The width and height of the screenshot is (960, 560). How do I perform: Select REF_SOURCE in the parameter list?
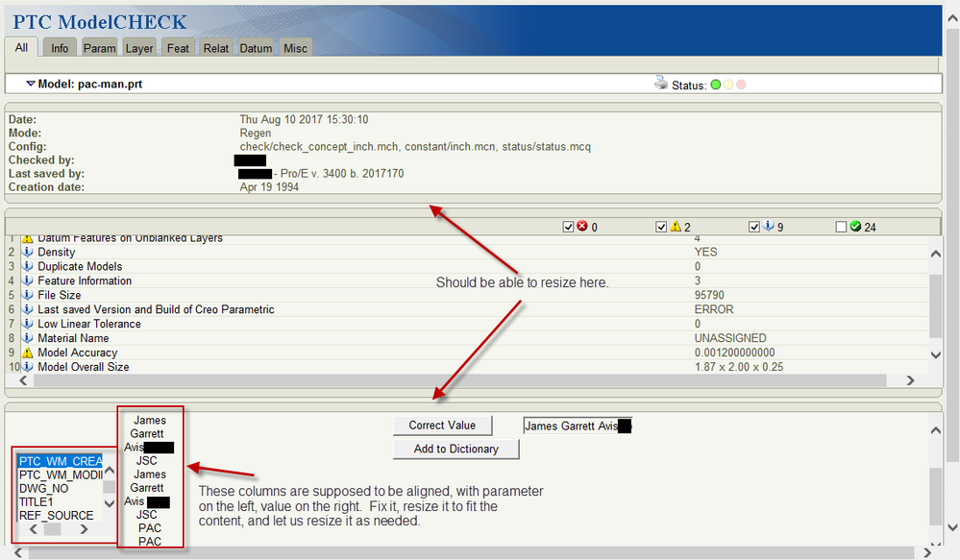(57, 515)
